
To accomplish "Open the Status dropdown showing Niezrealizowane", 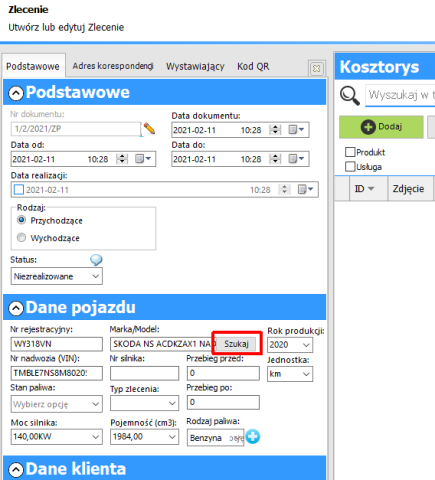I will click(57, 276).
